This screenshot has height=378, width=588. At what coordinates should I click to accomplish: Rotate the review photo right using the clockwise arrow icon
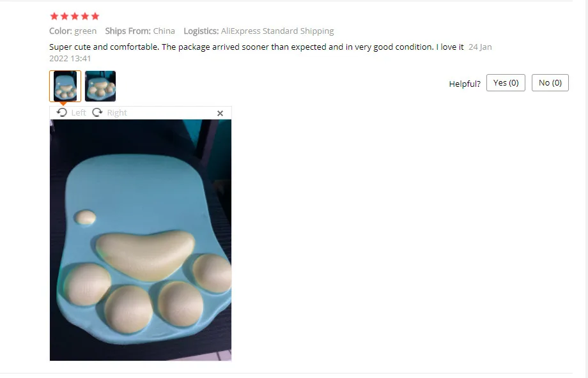coord(97,112)
